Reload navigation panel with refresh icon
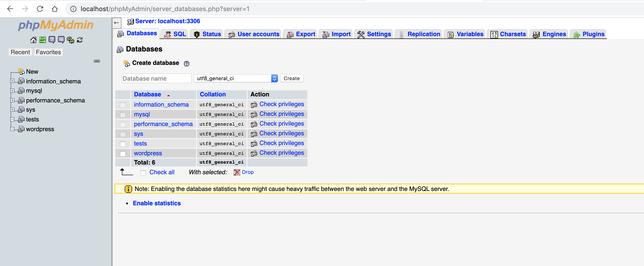This screenshot has height=266, width=644. pyautogui.click(x=80, y=40)
